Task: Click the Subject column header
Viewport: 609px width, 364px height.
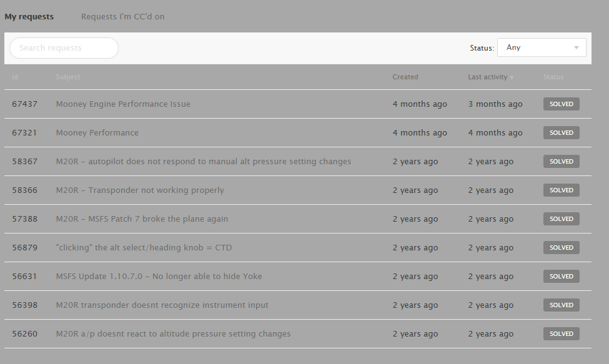Action: (67, 77)
